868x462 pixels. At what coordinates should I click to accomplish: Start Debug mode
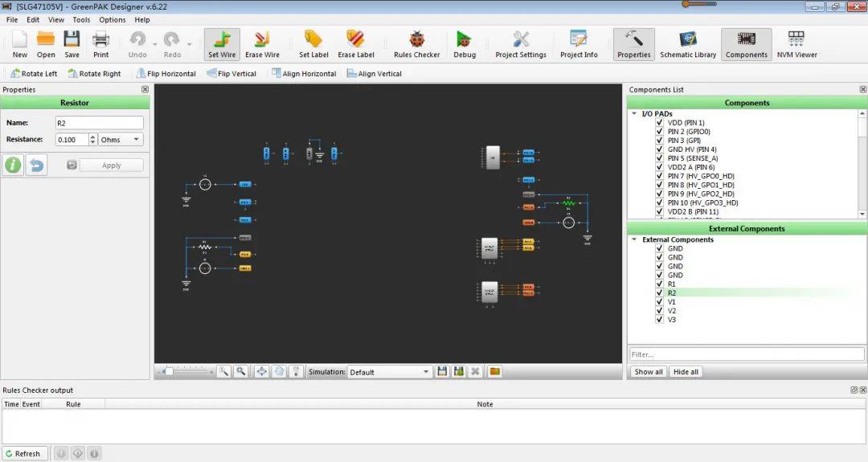pyautogui.click(x=465, y=44)
